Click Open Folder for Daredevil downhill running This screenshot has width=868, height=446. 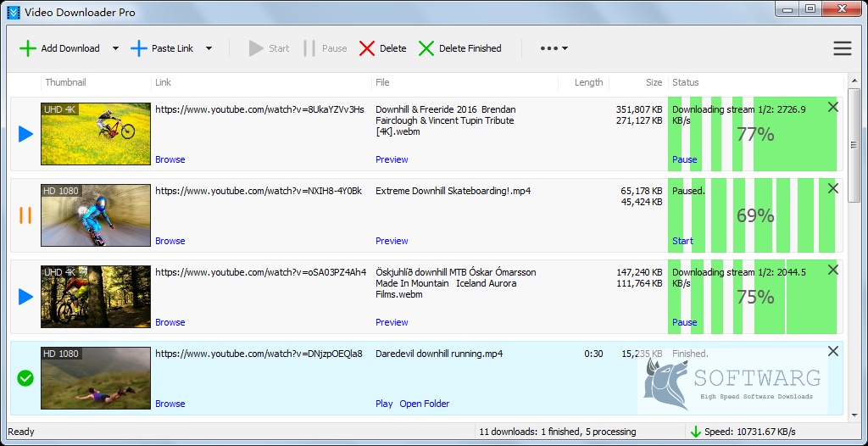[x=425, y=404]
